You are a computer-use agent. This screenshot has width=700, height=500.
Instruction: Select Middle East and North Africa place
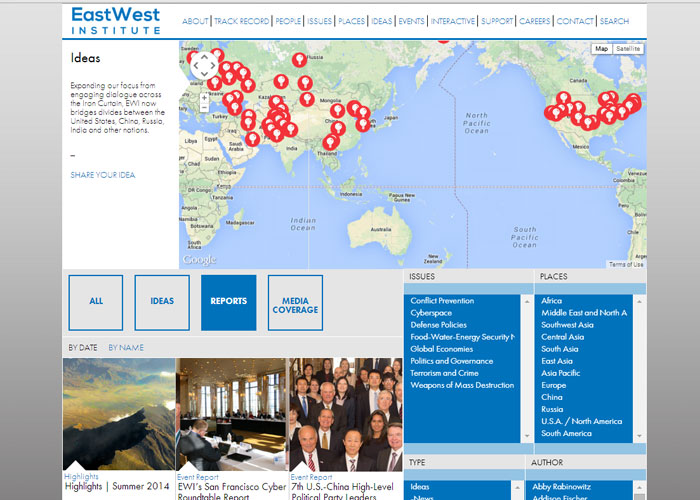pyautogui.click(x=583, y=313)
